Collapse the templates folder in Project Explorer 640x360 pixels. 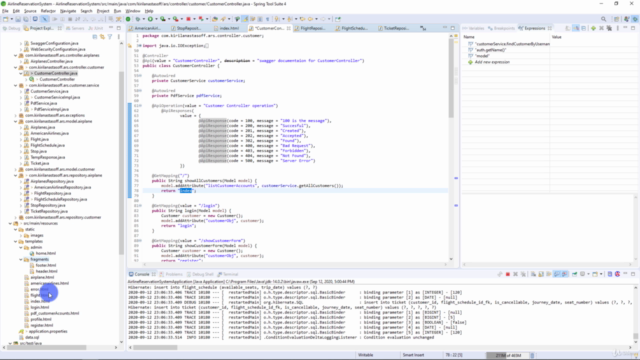(16, 241)
